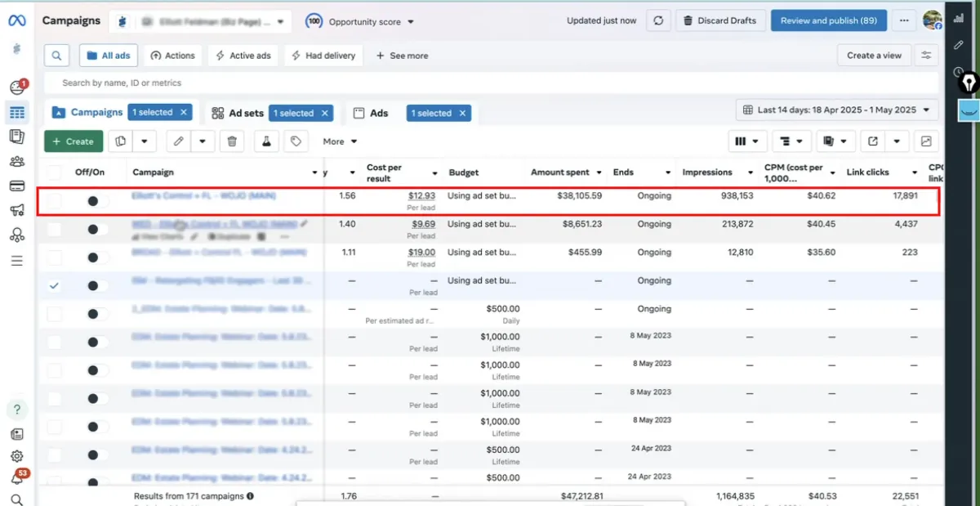
Task: Click the tag label icon
Action: tap(296, 141)
